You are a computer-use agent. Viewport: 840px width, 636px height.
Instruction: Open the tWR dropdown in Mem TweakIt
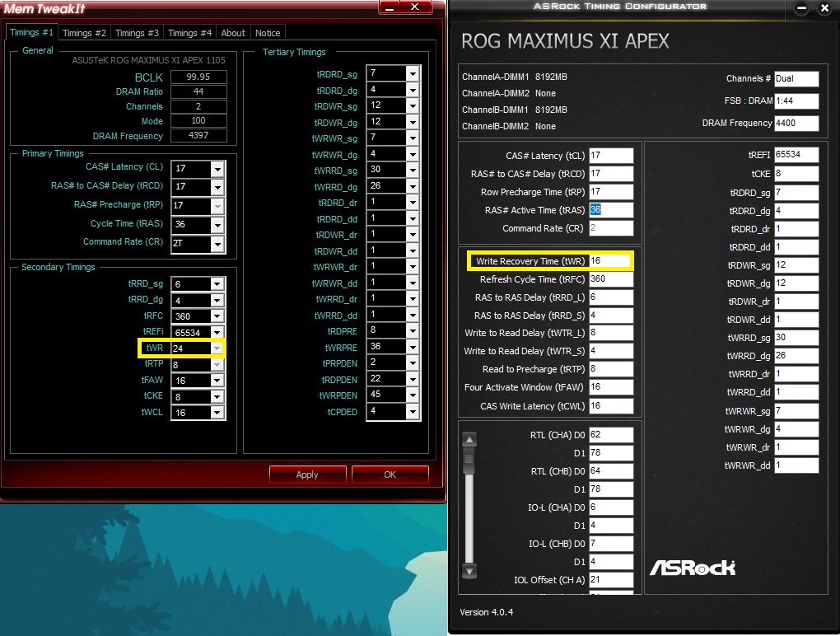point(217,348)
